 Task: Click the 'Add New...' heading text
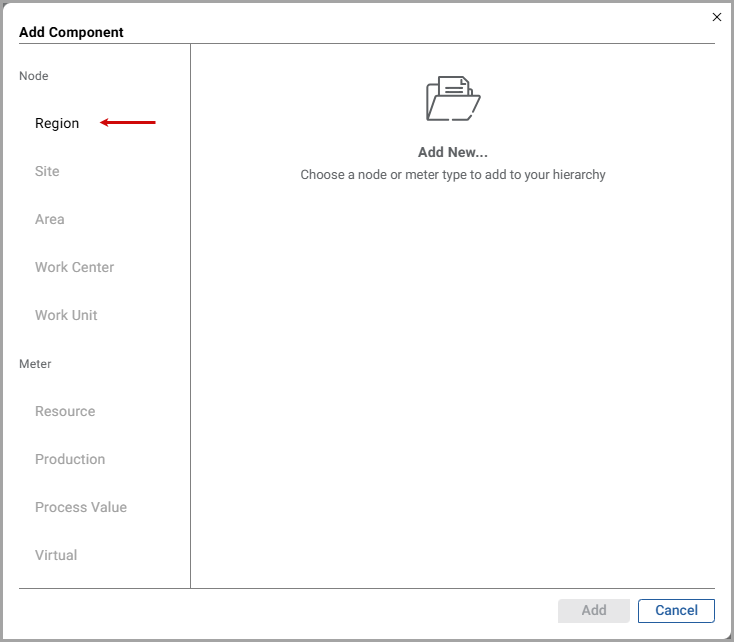click(453, 153)
